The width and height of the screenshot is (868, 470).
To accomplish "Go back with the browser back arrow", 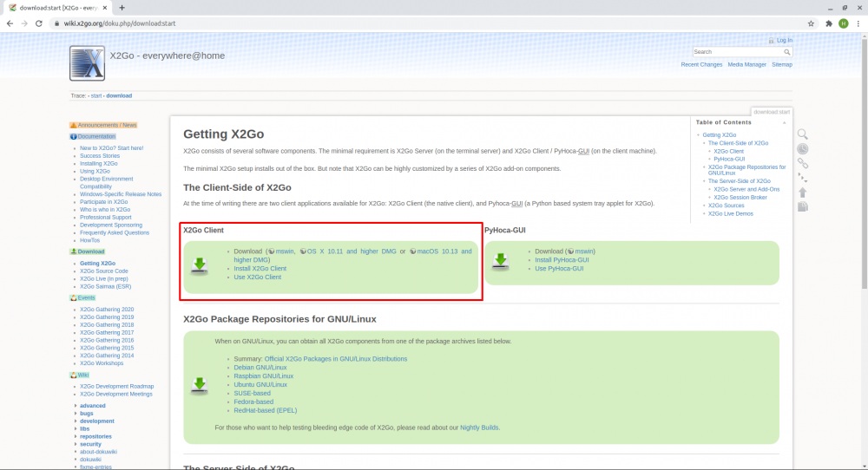I will pos(10,23).
